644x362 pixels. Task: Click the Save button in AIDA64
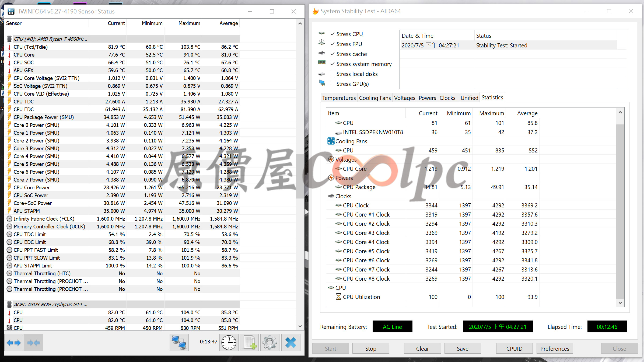point(463,349)
